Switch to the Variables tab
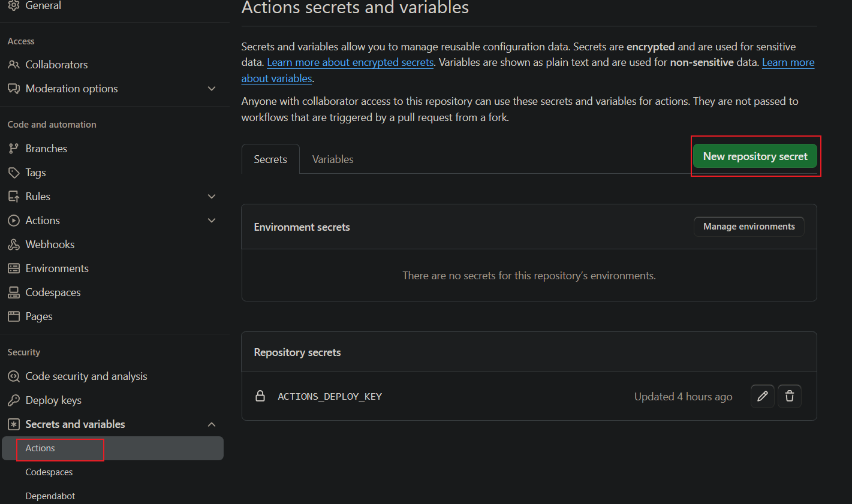This screenshot has height=504, width=852. 332,159
